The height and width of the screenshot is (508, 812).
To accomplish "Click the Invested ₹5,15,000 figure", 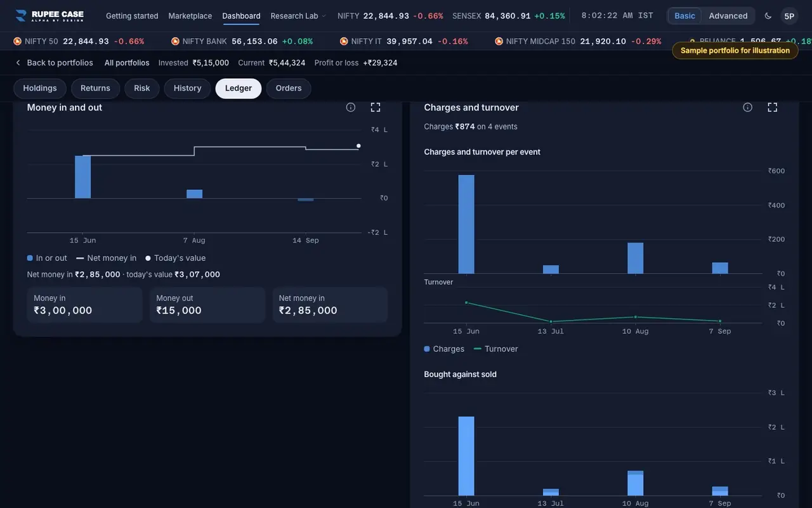I will point(193,63).
